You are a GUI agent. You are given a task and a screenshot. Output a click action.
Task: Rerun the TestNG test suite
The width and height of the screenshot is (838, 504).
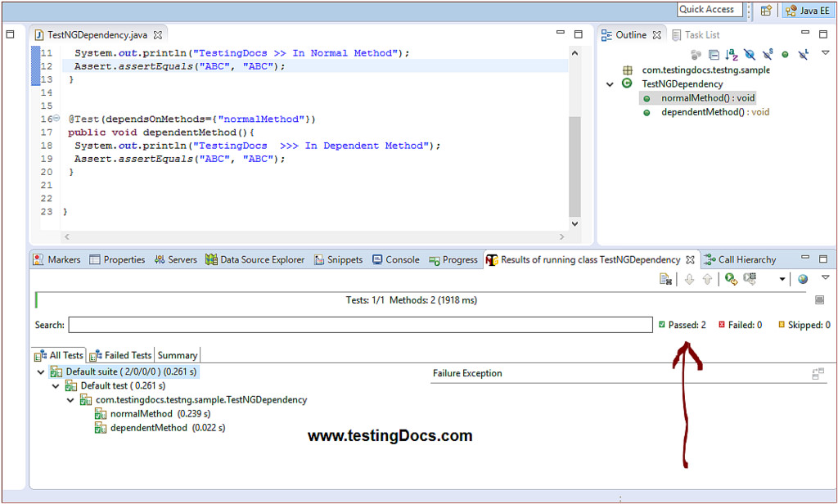731,279
